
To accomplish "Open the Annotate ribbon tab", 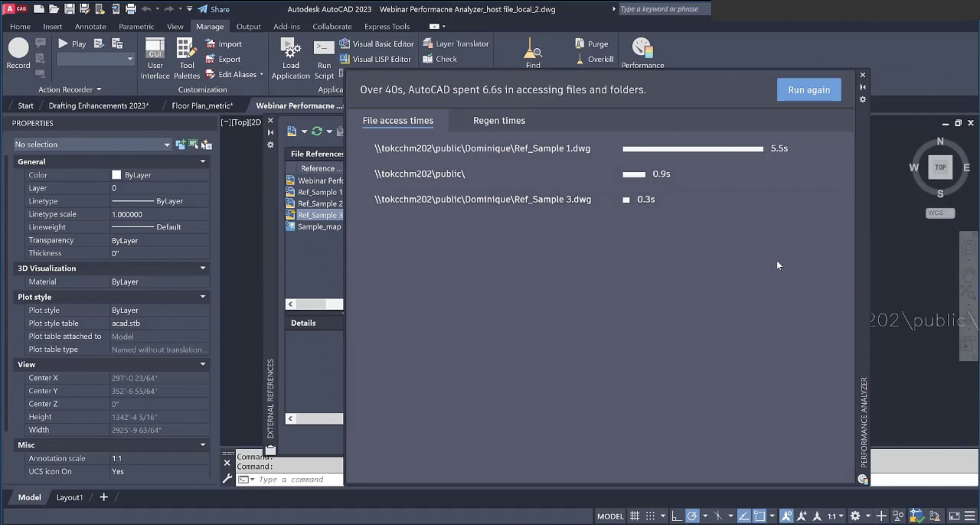I will (90, 27).
